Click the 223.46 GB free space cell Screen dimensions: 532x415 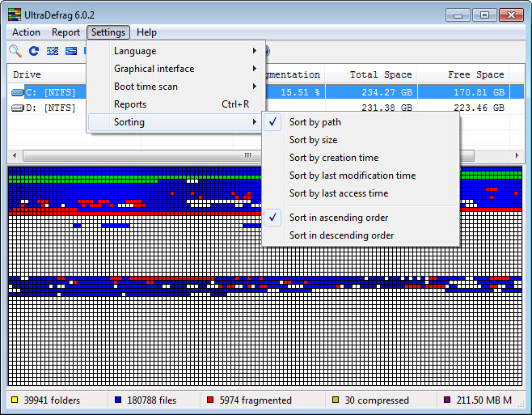click(479, 108)
